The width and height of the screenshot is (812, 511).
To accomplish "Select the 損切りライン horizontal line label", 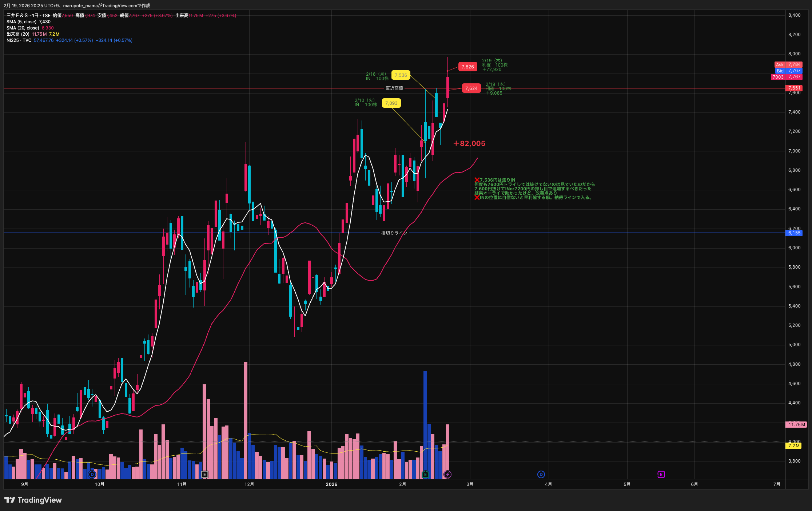I will point(394,233).
